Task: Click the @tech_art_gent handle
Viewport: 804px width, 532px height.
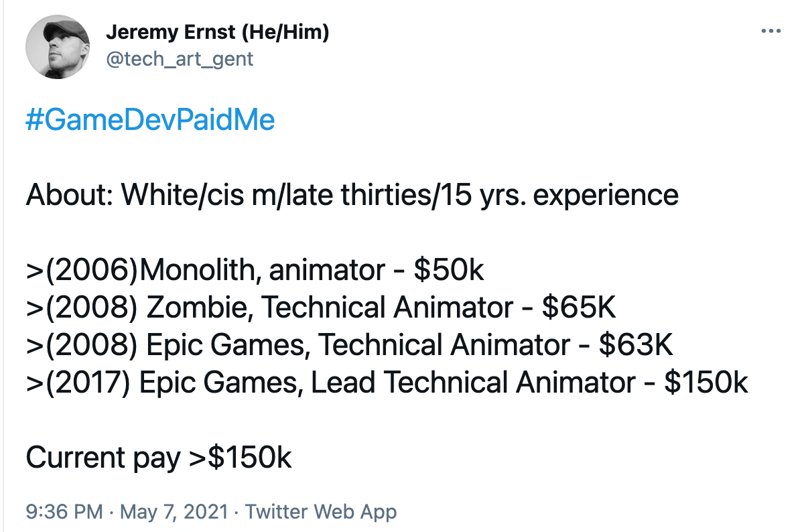Action: (180, 59)
